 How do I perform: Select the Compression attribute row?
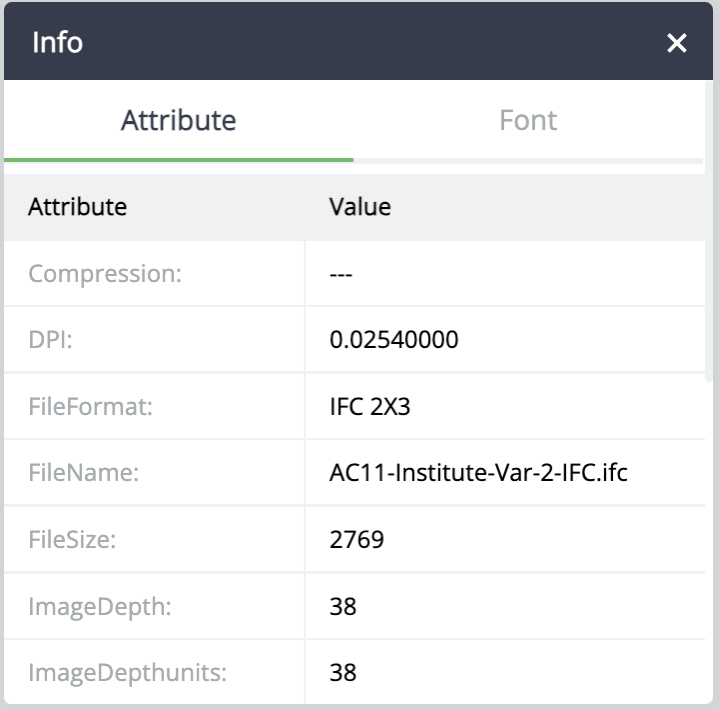click(x=354, y=274)
